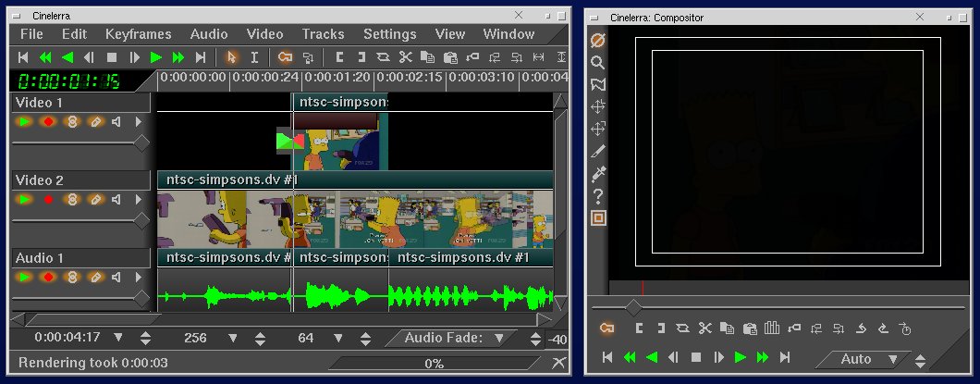Select the mask edit tool in Compositor
980x384 pixels.
597,85
